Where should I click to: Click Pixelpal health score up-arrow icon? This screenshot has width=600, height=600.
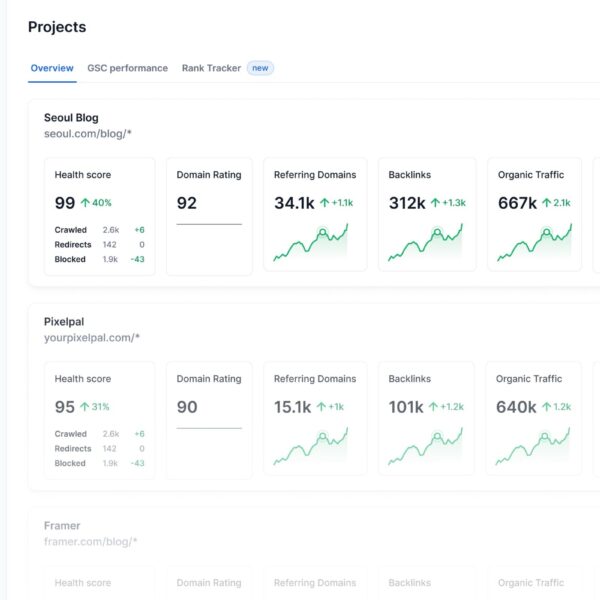pyautogui.click(x=85, y=407)
